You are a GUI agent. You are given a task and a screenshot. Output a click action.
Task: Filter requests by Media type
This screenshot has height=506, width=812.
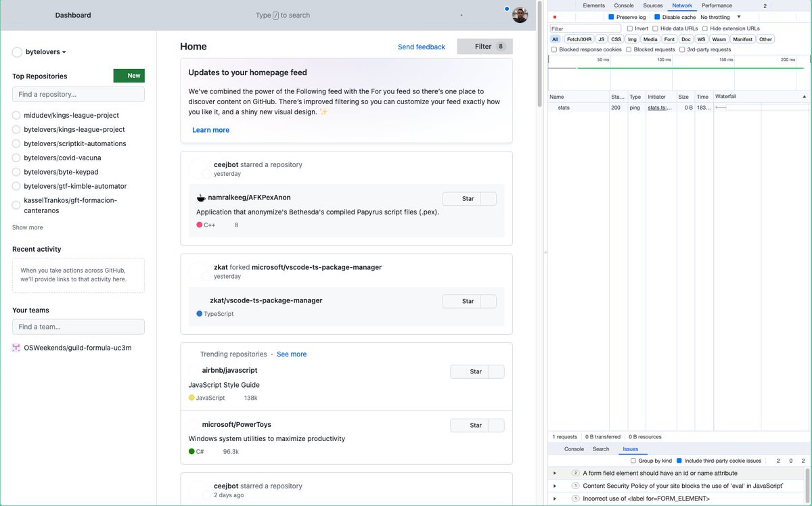pyautogui.click(x=650, y=39)
